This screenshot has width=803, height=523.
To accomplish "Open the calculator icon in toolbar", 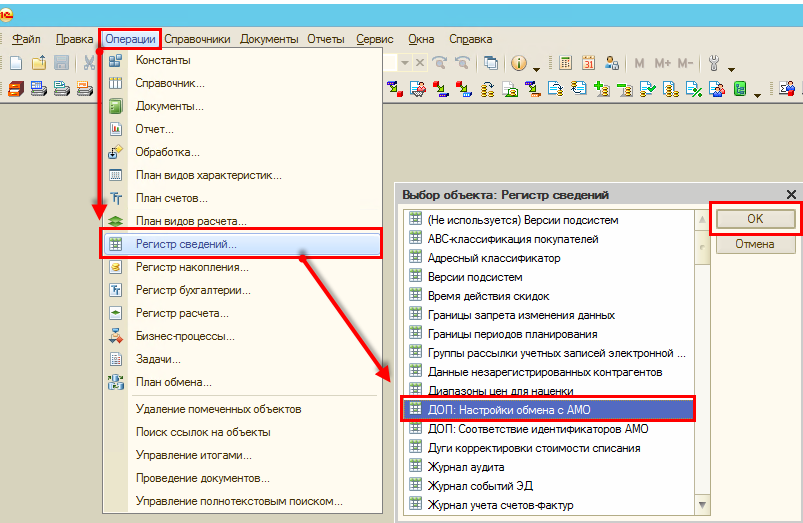I will 565,63.
